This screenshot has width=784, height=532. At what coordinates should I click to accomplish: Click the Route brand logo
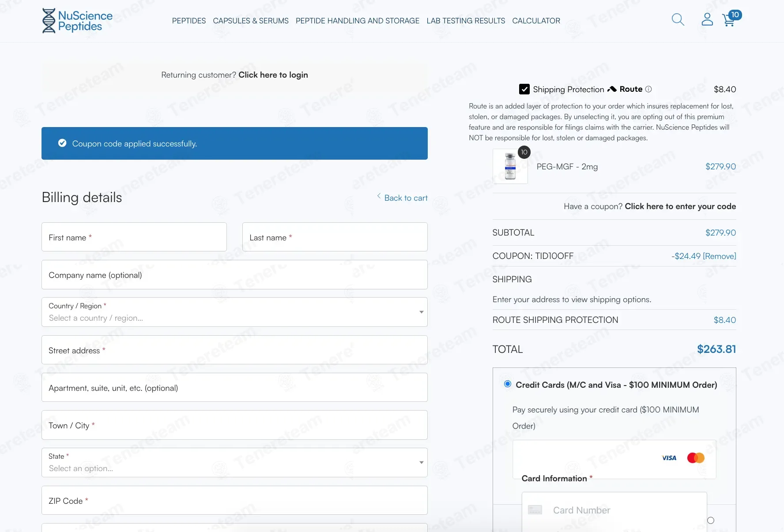click(625, 89)
